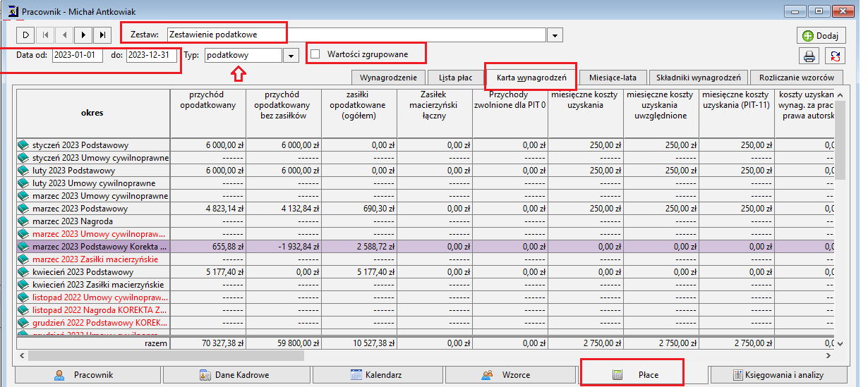Click book icon for kwiecień 2023 Zasiłki macierzyńskie
This screenshot has width=868, height=387.
[25, 285]
